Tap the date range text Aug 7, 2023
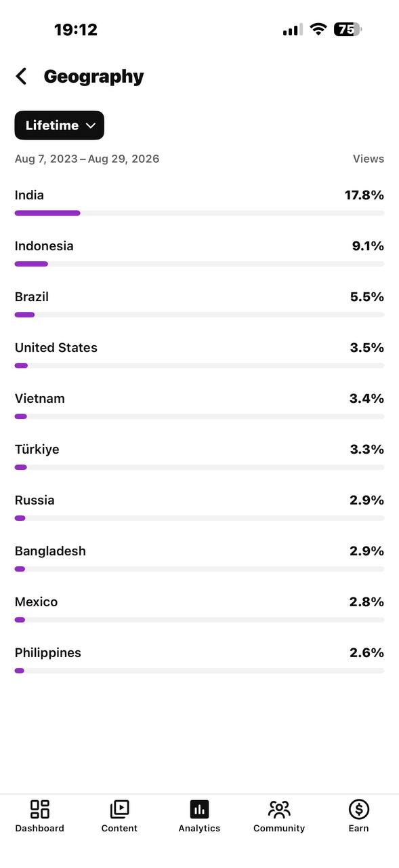399x868 pixels. click(x=46, y=159)
